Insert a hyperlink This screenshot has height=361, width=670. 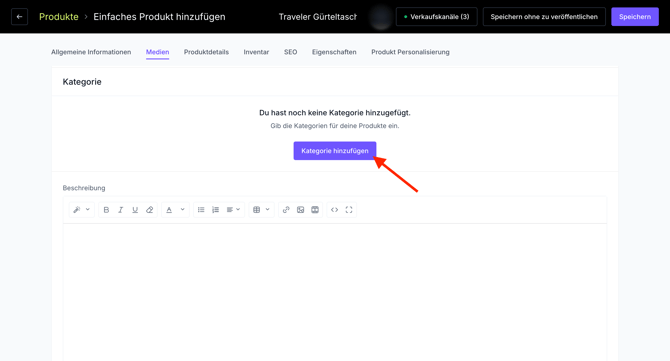[286, 210]
